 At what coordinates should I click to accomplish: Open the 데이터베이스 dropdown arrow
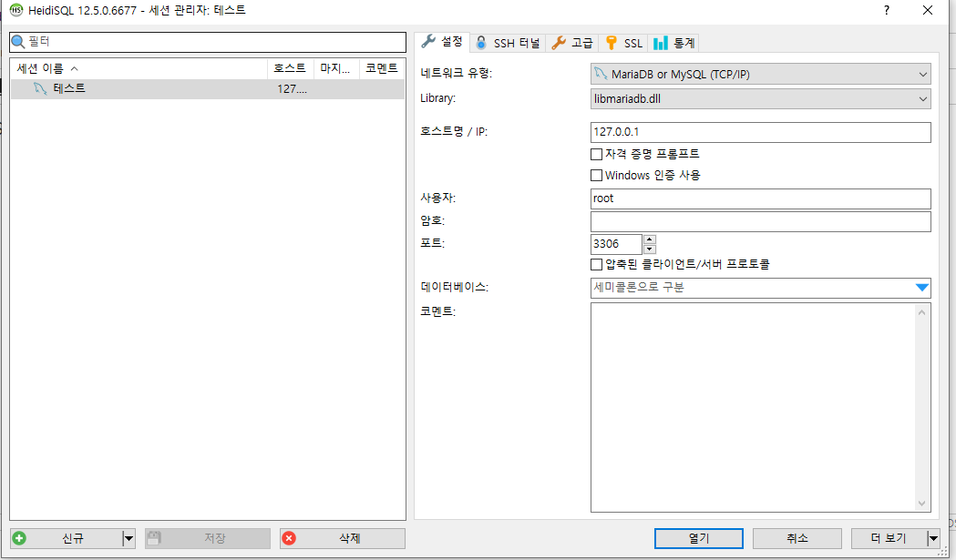[922, 288]
